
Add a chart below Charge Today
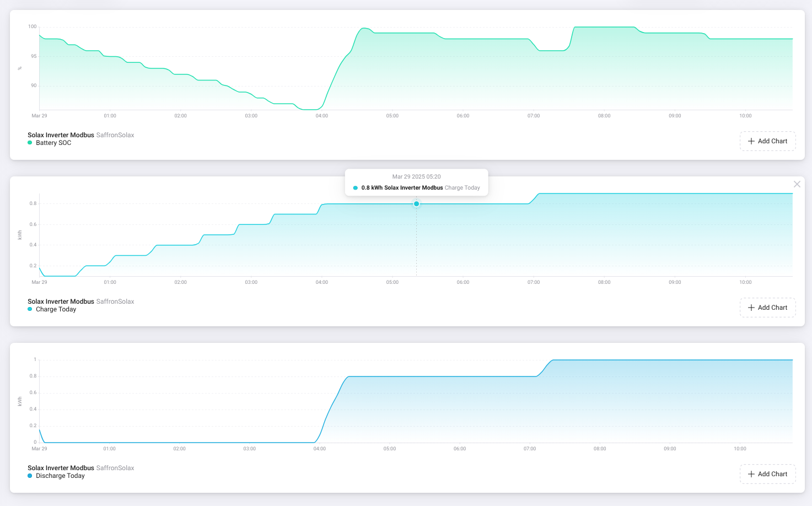click(x=767, y=308)
